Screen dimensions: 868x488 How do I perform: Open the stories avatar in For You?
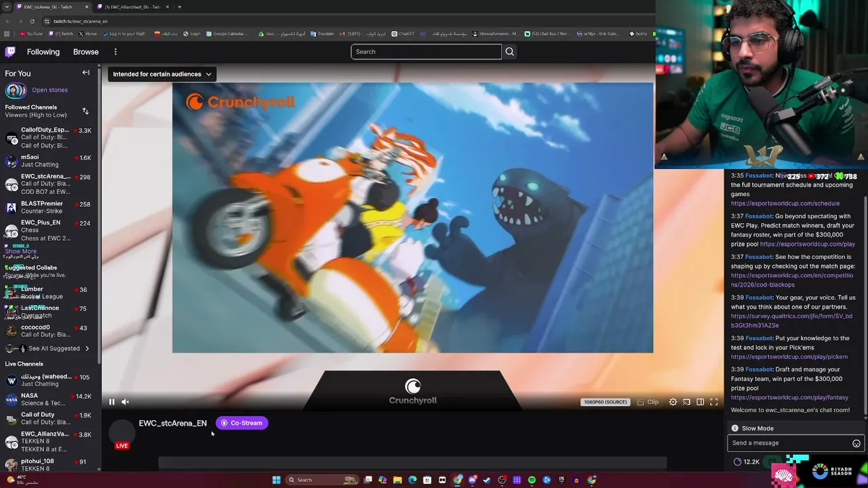[16, 90]
